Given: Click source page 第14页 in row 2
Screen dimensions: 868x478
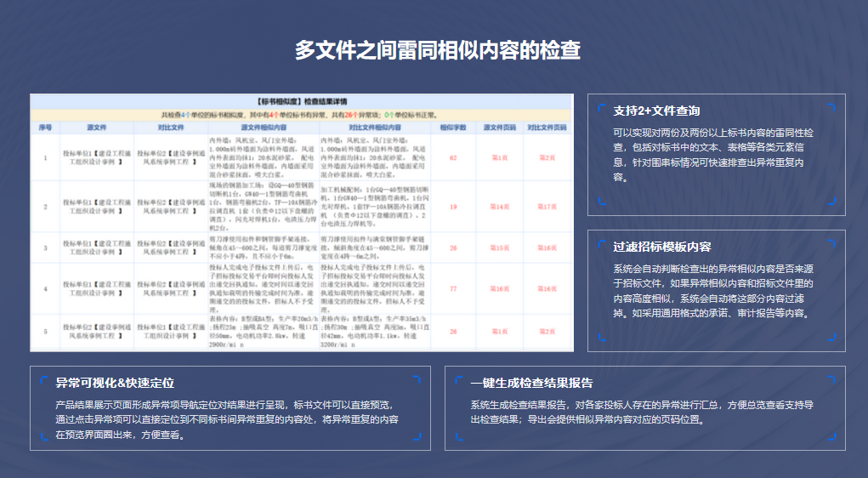Looking at the screenshot, I should [x=500, y=207].
